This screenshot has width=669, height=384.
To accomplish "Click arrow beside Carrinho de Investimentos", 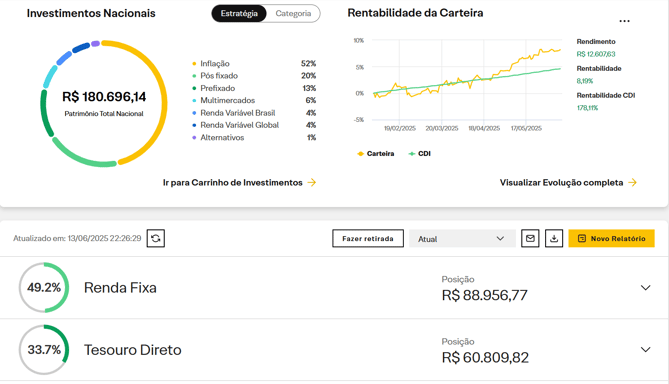I will (x=312, y=182).
